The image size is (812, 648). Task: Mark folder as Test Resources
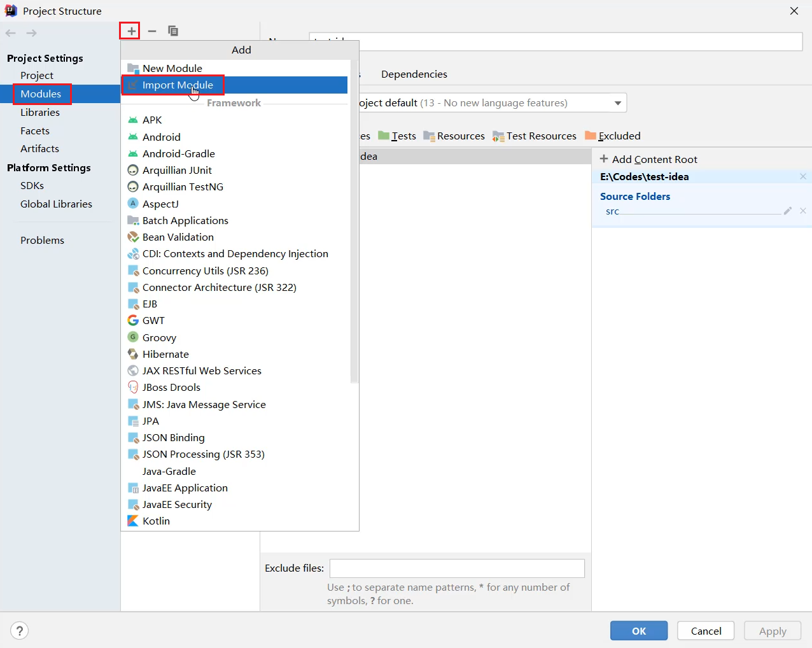(535, 136)
